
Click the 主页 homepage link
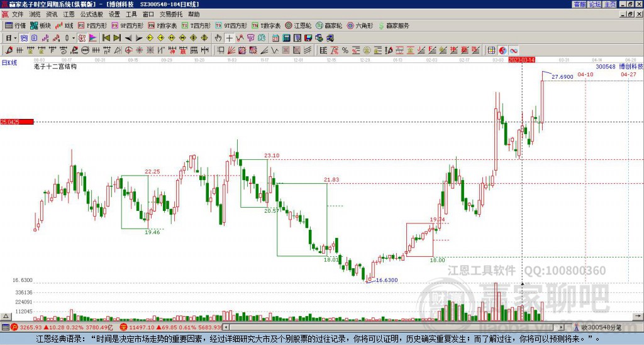tap(610, 4)
